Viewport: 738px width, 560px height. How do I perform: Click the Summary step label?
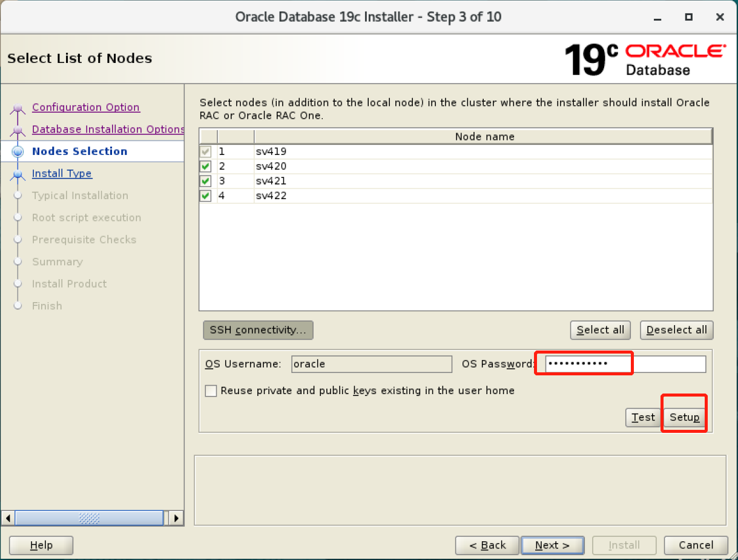[58, 262]
